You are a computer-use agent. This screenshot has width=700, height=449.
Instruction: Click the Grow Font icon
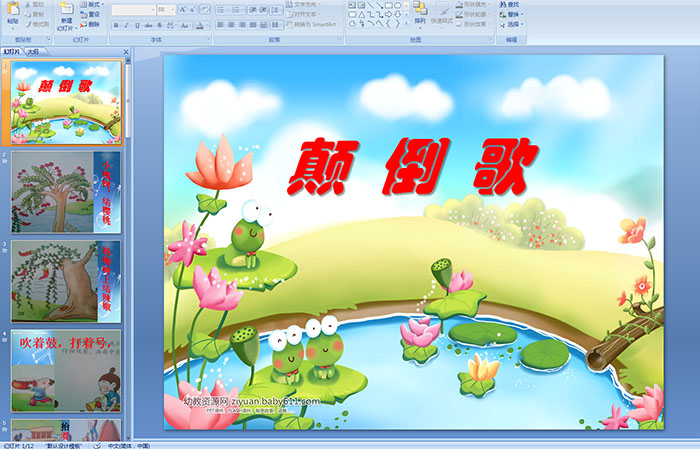click(183, 9)
